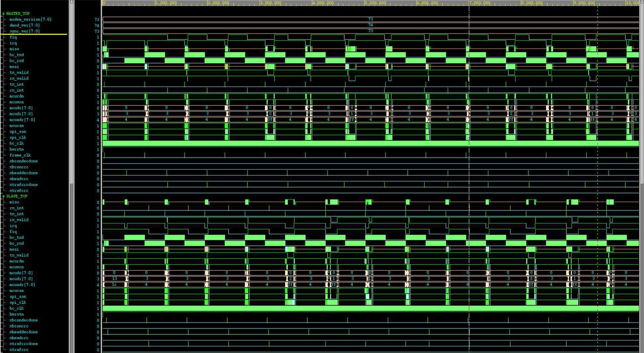Viewport: 644px width, 353px height.
Task: Select bc_clk signal under MASTER_TOP
Action: click(x=17, y=144)
